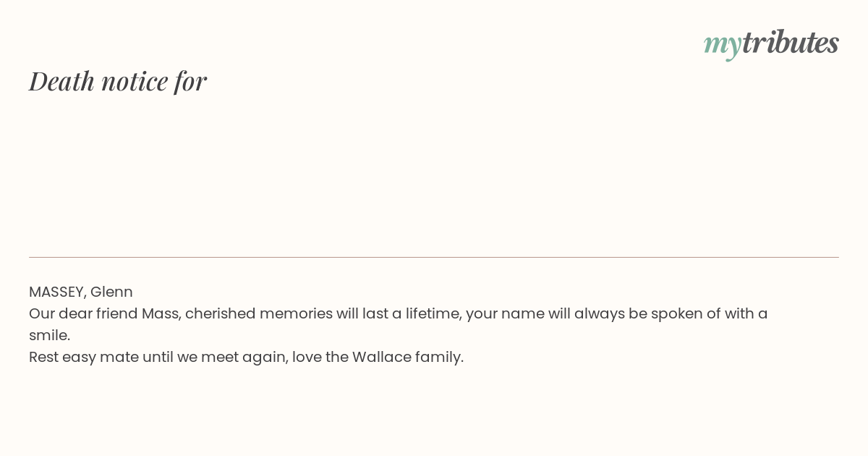This screenshot has width=868, height=456.
Task: Click the mytributes logo
Action: coord(771,43)
